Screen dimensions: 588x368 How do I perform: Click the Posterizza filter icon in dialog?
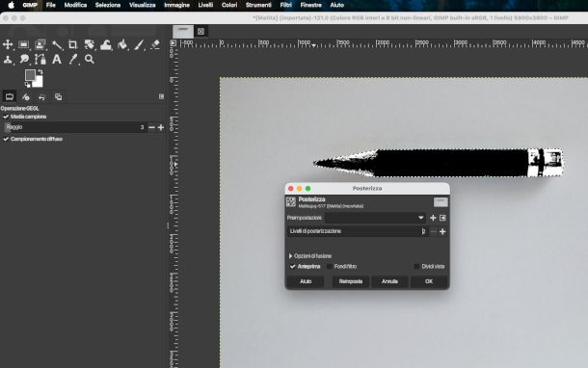pyautogui.click(x=291, y=202)
